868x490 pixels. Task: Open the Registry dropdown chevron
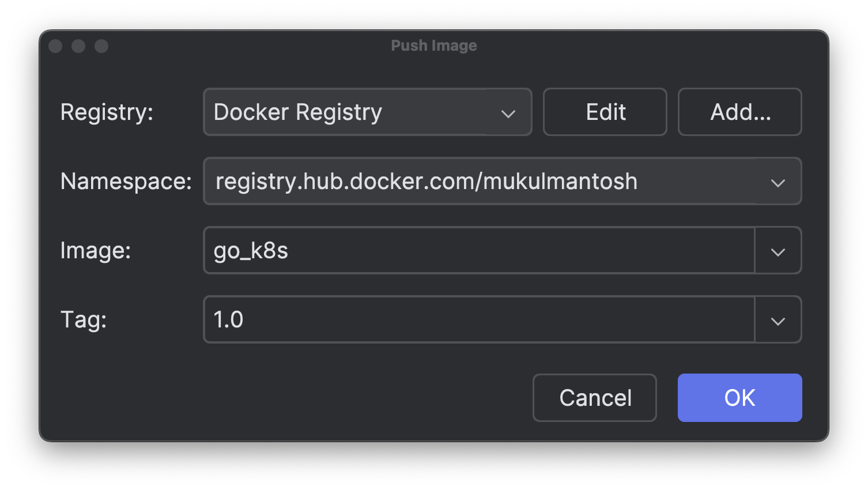pyautogui.click(x=508, y=114)
